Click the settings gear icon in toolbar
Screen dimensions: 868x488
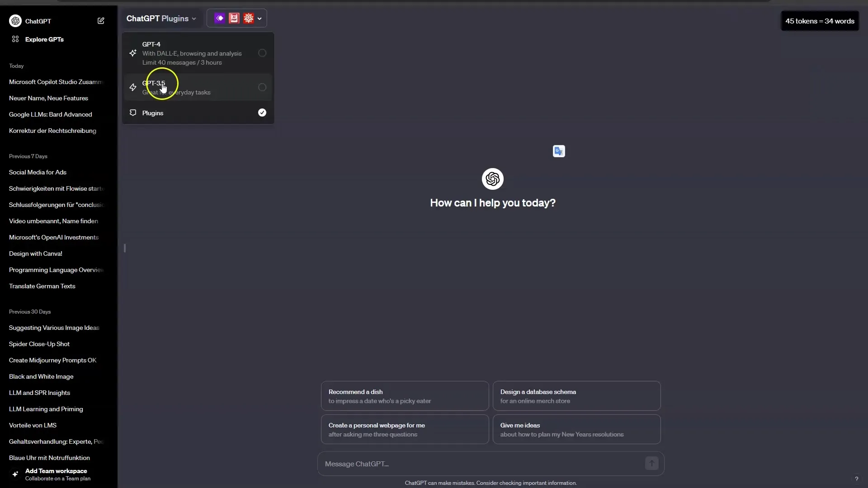pos(249,19)
